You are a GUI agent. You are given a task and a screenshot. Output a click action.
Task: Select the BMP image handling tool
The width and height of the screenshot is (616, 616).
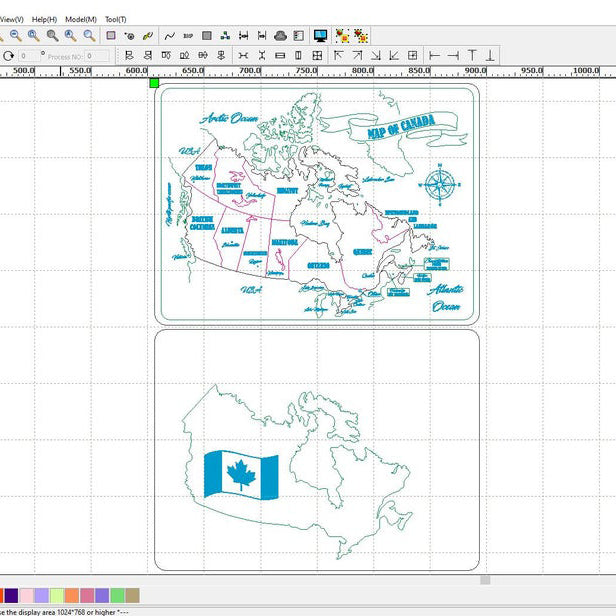click(x=188, y=35)
